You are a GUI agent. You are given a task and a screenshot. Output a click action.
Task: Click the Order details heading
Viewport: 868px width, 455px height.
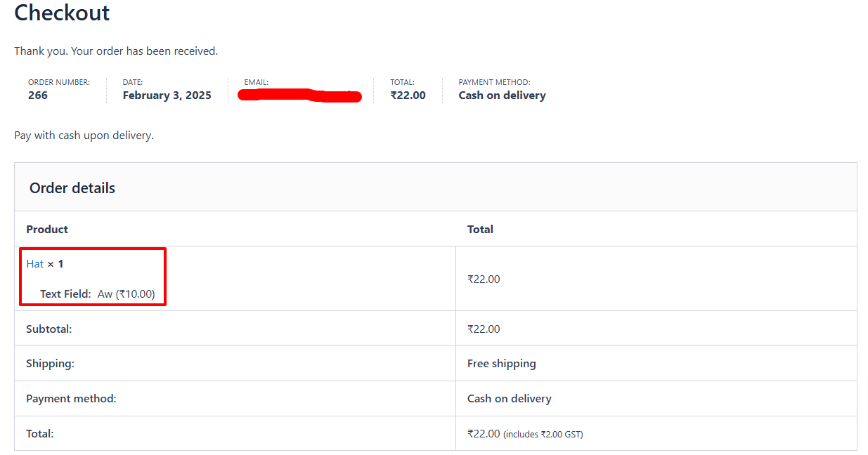72,188
